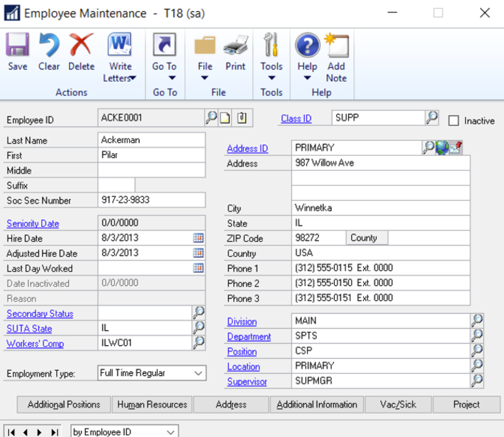Viewport: 504px width, 437px height.
Task: Open Class ID lookup magnifier
Action: 432,118
